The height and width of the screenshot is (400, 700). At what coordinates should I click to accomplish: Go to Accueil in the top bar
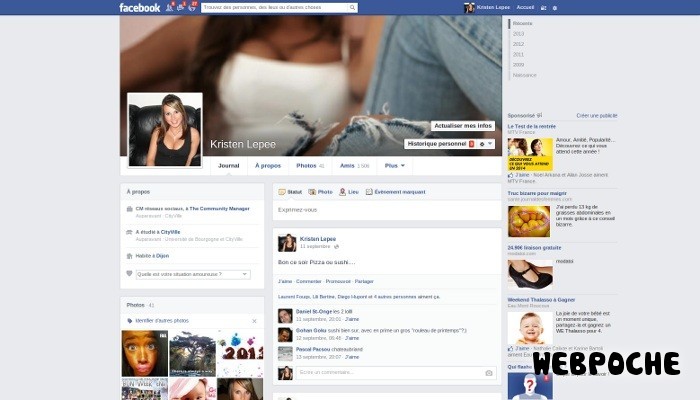(525, 7)
